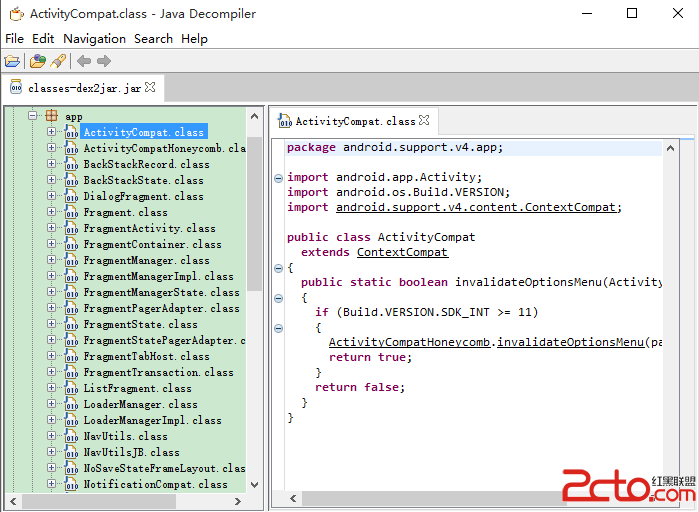Click the app package icon in tree
Image resolution: width=699 pixels, height=512 pixels.
52,116
